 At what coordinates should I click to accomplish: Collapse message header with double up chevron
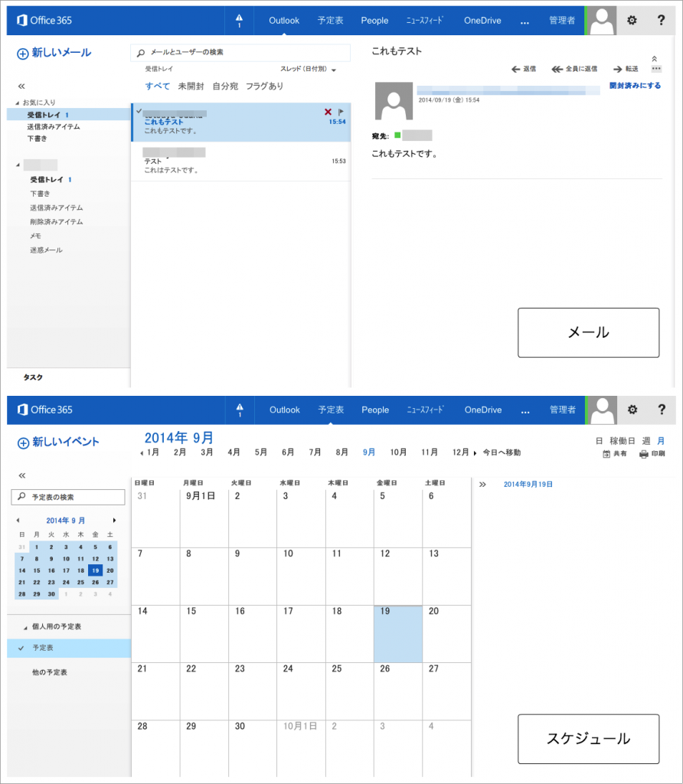pos(655,58)
